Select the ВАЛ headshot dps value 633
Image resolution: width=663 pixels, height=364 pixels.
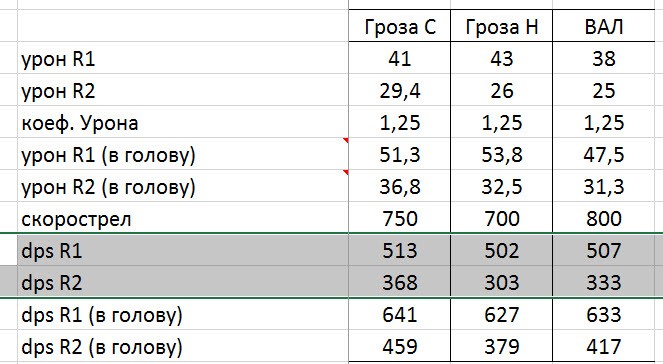[x=604, y=315]
